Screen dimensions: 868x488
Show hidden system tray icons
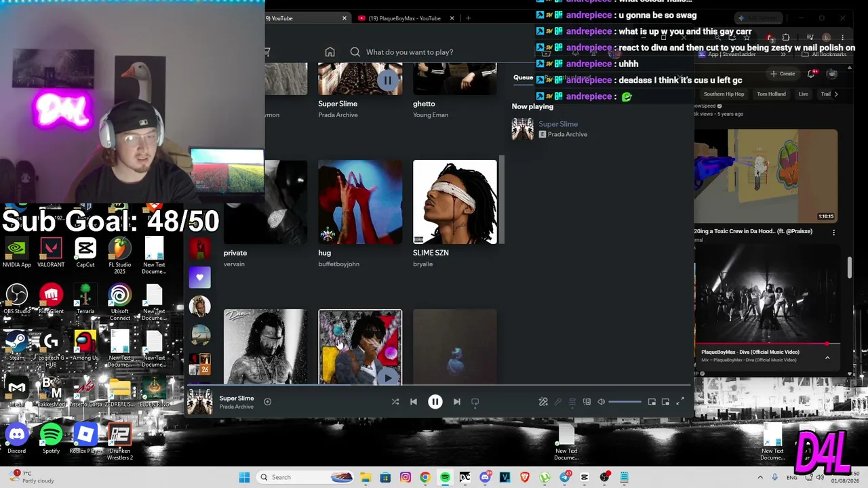760,477
